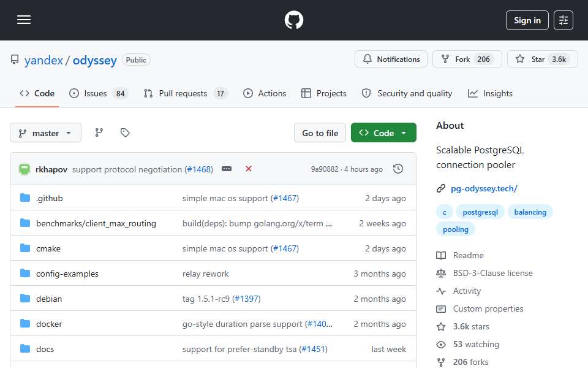Go to GitHub home via Octocat logo

coord(294,20)
